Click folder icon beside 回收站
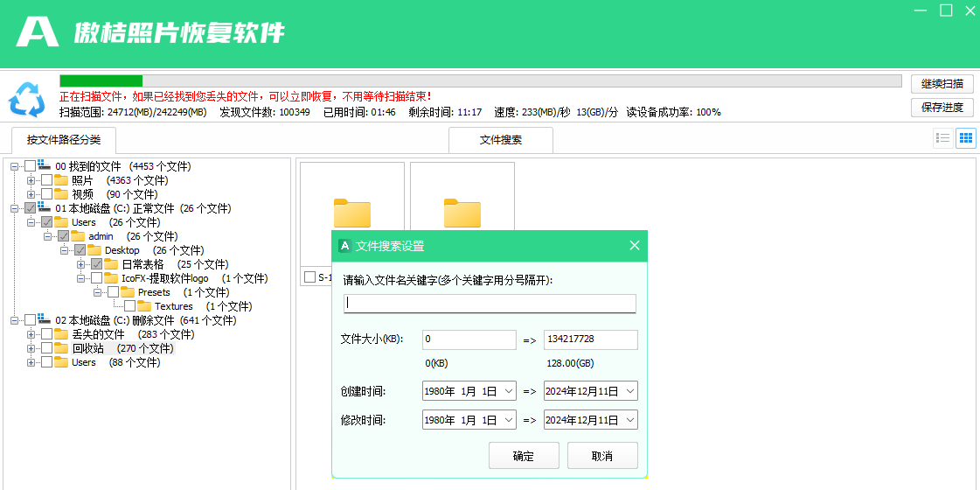The height and width of the screenshot is (490, 980). coord(60,348)
